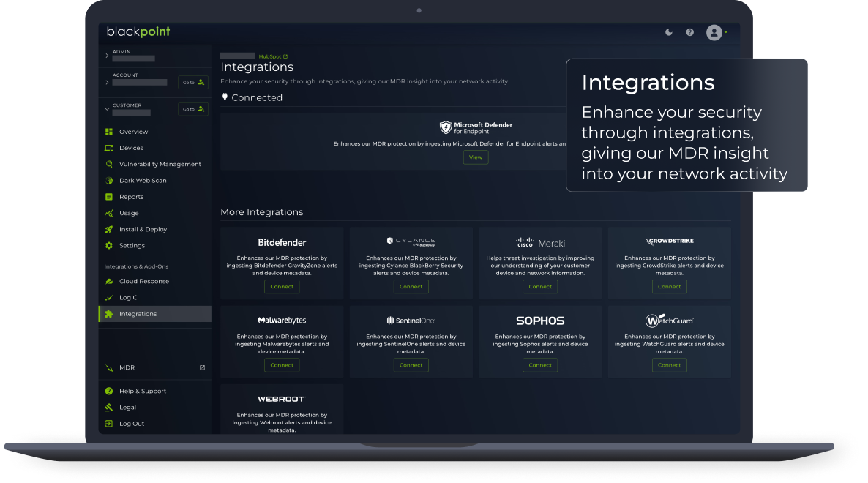Click the Reports icon

(109, 197)
